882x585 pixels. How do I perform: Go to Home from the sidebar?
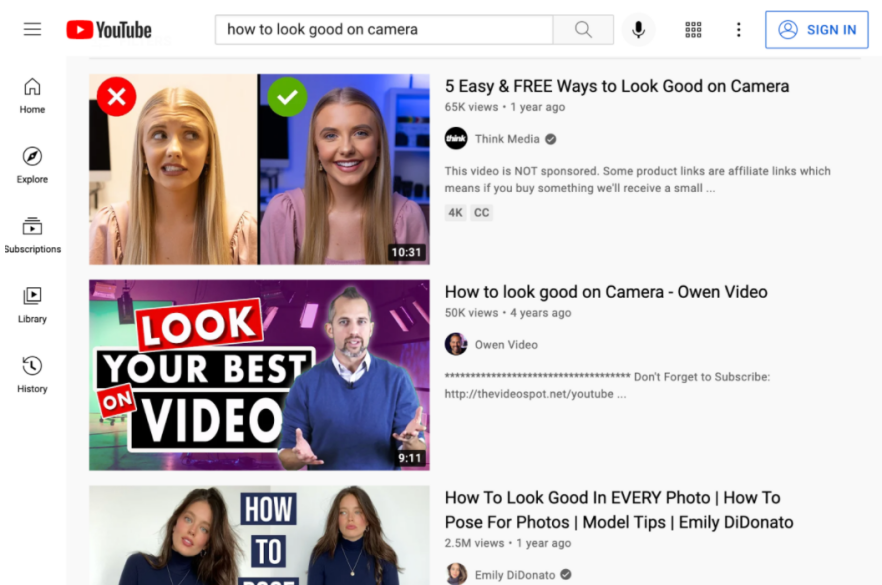[x=31, y=95]
